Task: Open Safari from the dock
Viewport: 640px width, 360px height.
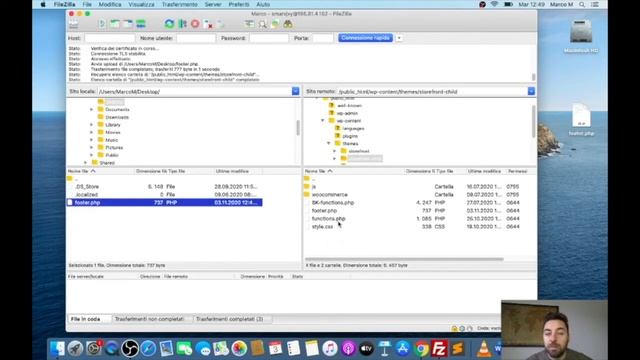Action: tap(148, 349)
